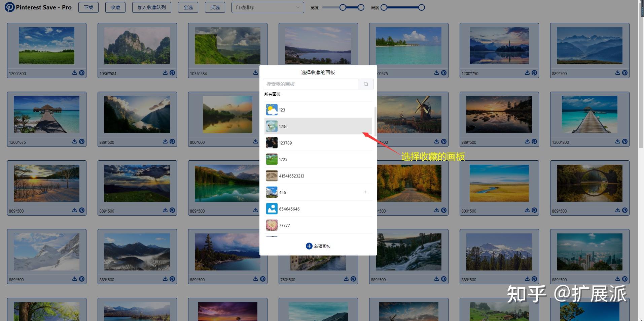Screen dimensions: 644x321
Task: Click the 下载 button
Action: click(x=88, y=7)
